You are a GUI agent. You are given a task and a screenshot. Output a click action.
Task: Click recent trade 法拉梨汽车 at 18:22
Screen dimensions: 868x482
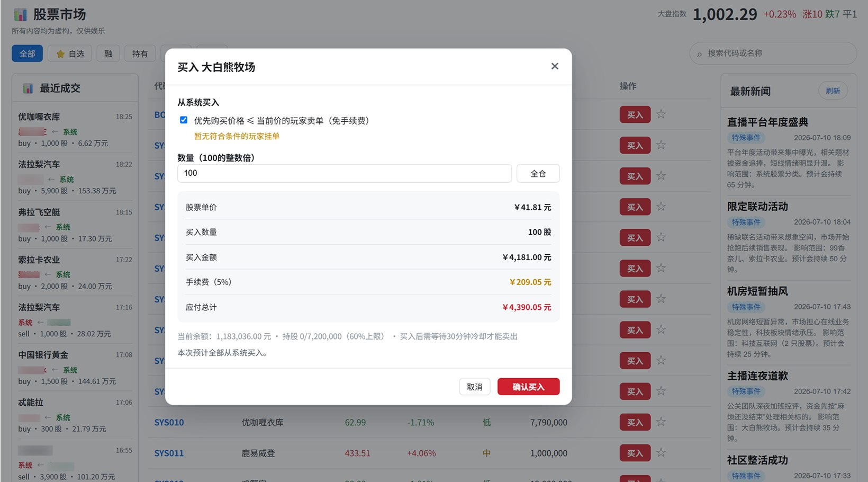click(75, 177)
